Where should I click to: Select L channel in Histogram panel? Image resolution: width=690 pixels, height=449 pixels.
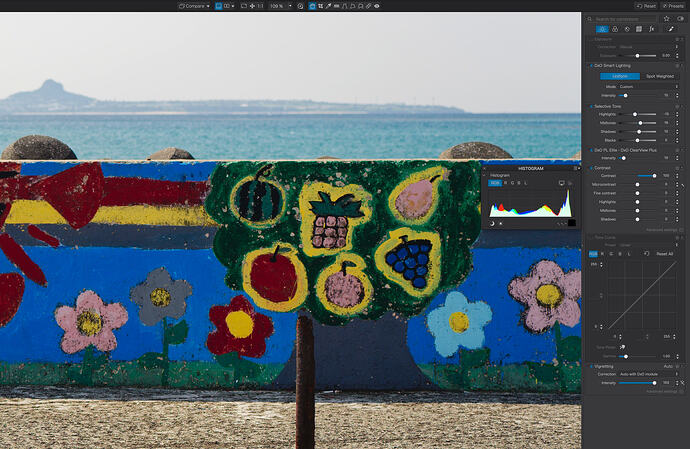coord(525,183)
